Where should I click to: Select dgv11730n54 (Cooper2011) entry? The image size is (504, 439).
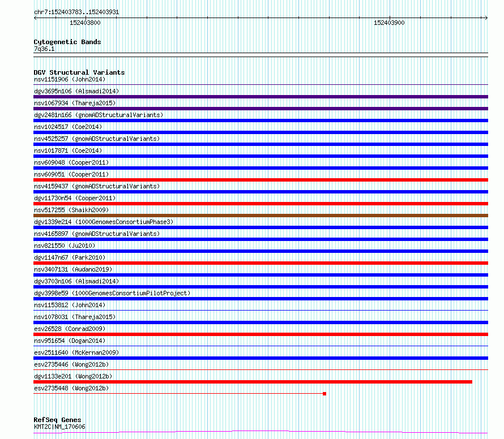click(x=75, y=198)
